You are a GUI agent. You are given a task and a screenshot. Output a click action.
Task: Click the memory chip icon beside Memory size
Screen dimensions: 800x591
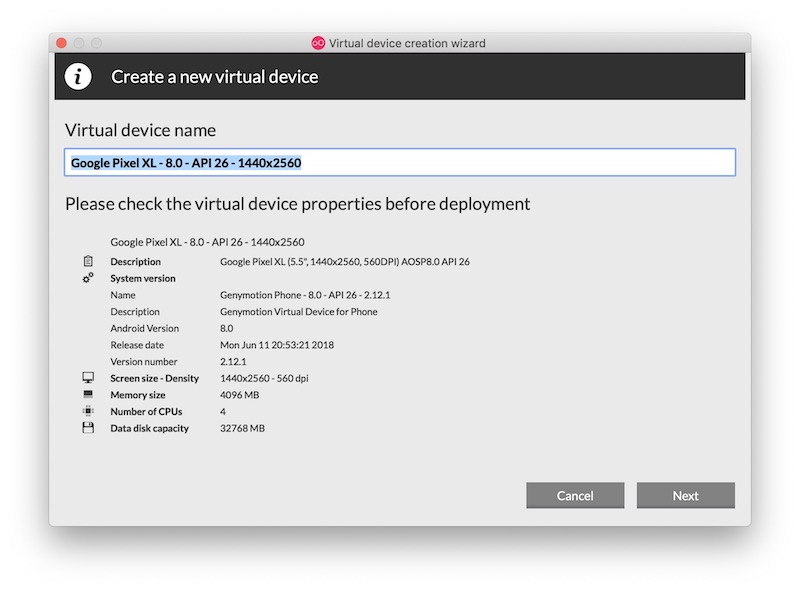point(88,394)
